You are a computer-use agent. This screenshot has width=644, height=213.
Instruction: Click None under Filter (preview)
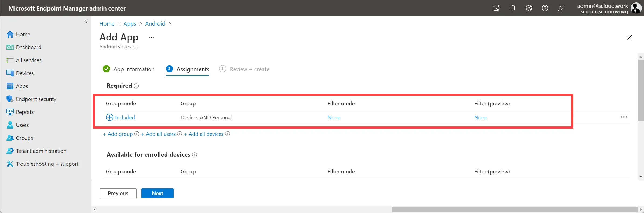pos(481,117)
